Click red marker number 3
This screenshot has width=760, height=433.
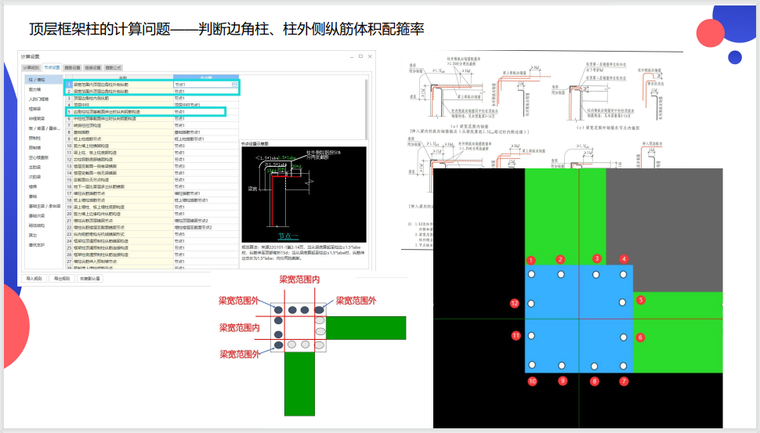tap(597, 259)
